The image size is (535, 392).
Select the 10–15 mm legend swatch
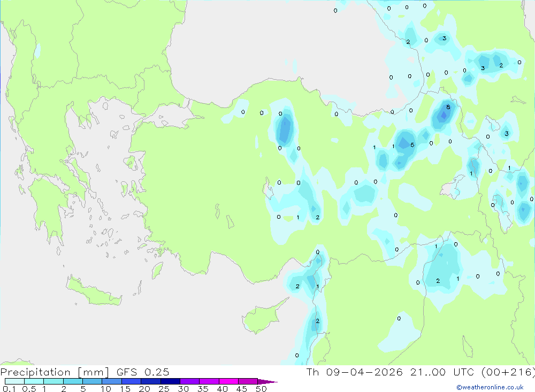[112, 381]
